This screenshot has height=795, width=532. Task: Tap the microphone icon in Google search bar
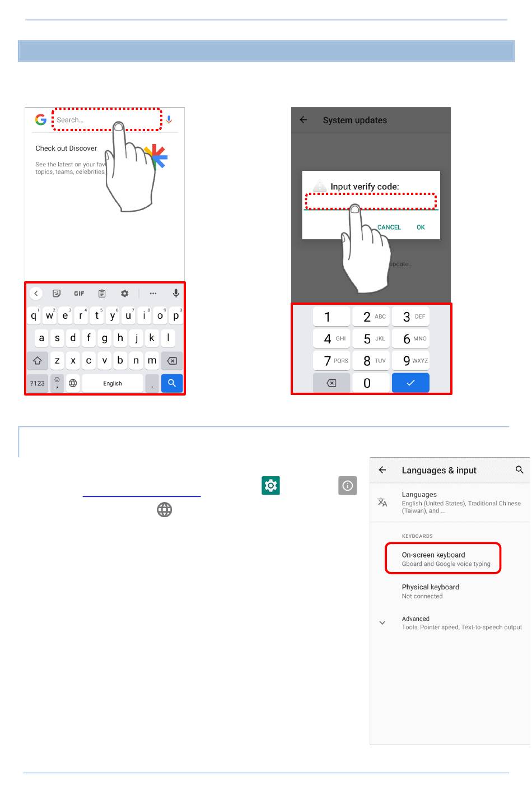[169, 120]
